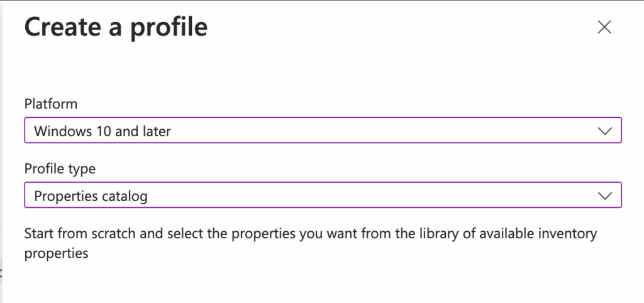Focus the Platform selection field
This screenshot has height=303, width=644.
point(323,131)
